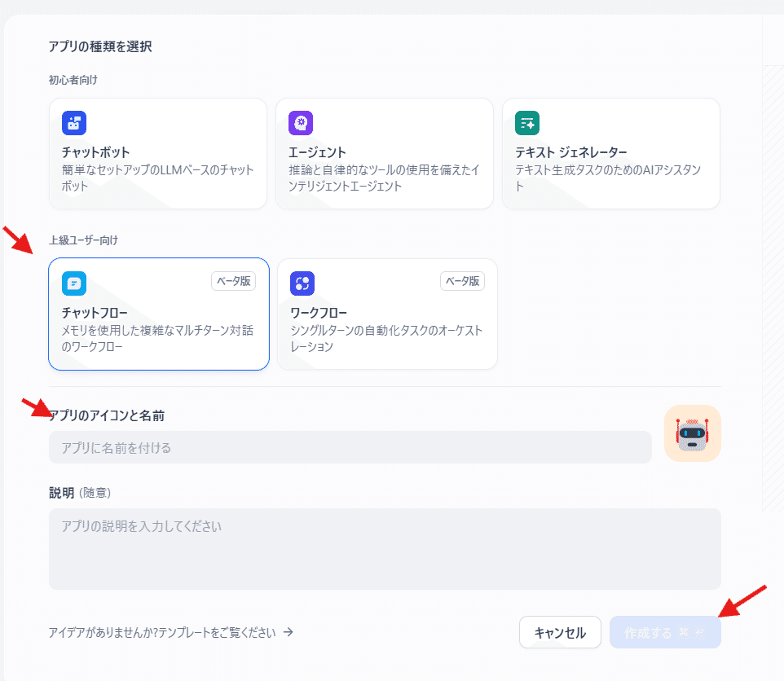Click the purple Agent (エージェント) icon
Image resolution: width=784 pixels, height=681 pixels.
tap(301, 123)
